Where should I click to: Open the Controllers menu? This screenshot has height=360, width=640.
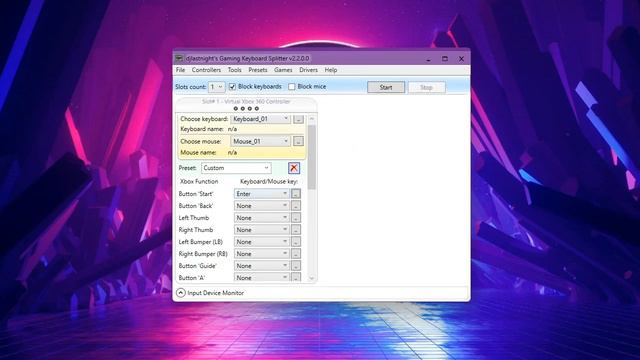pos(206,70)
